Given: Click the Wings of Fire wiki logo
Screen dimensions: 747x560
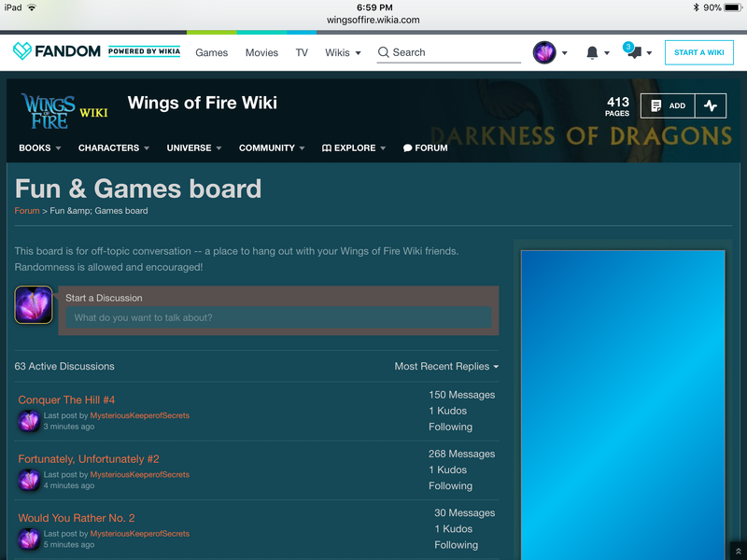Looking at the screenshot, I should [x=49, y=111].
